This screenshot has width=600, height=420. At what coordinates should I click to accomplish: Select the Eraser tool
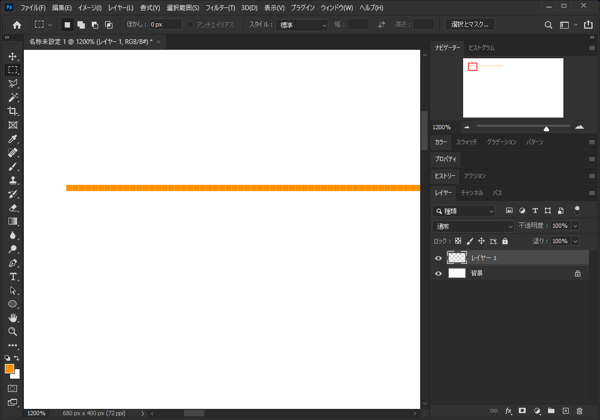[13, 208]
